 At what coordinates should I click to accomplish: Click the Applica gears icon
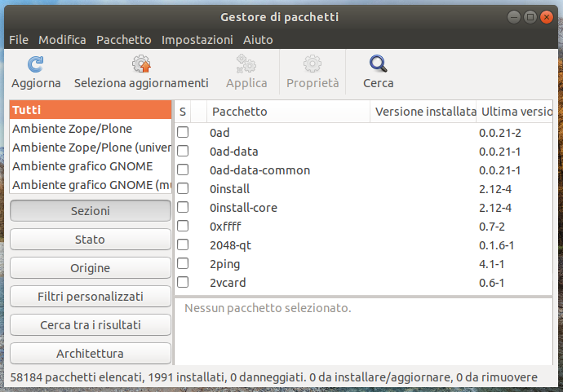(x=246, y=64)
